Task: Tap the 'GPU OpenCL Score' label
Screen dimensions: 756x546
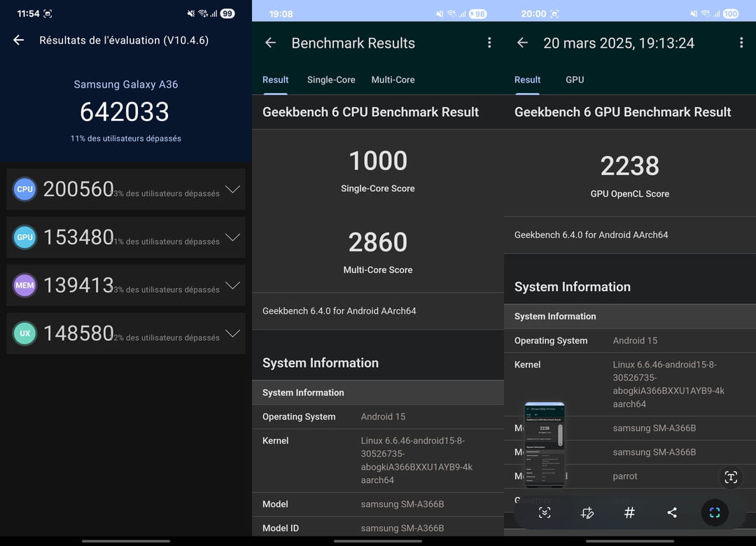Action: tap(630, 194)
